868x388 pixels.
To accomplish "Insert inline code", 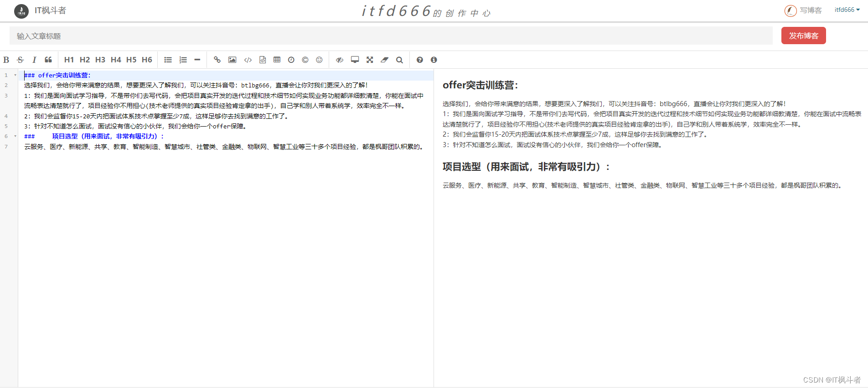I will point(248,60).
